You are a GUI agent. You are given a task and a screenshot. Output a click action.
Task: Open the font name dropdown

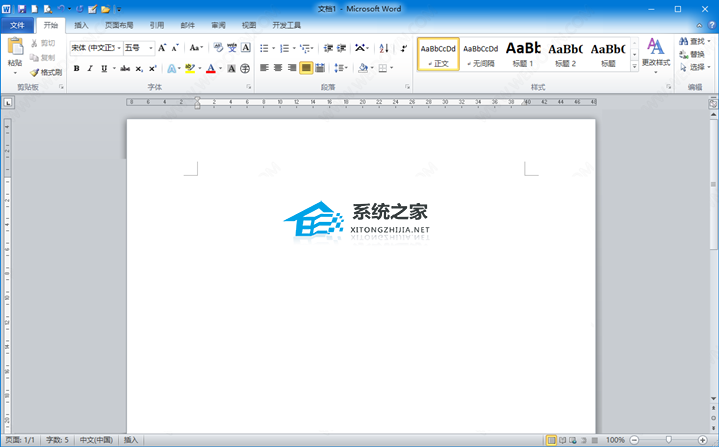tap(119, 48)
